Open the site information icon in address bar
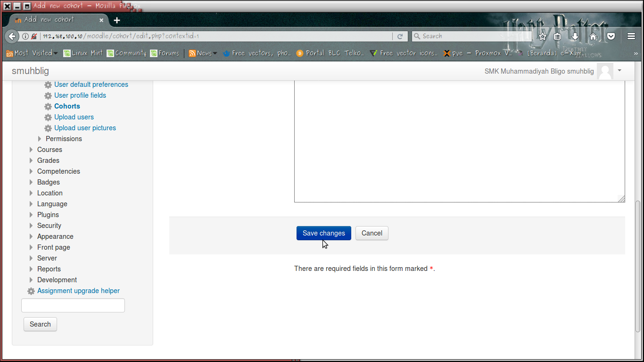644x362 pixels. point(25,36)
